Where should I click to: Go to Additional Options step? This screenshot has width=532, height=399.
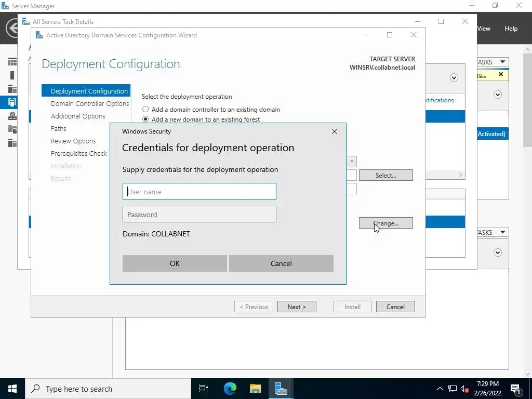pos(78,116)
